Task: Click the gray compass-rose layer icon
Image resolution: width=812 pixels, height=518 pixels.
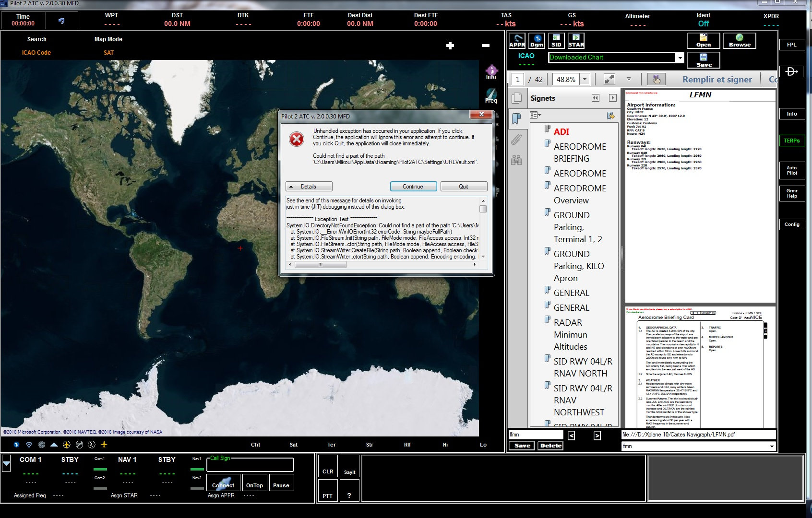Action: point(42,445)
